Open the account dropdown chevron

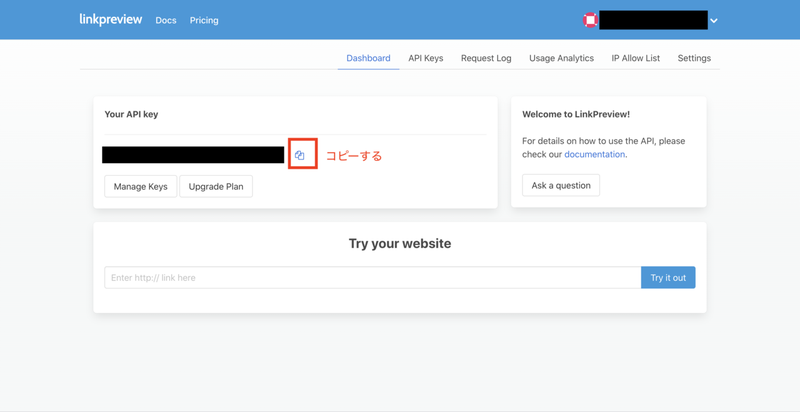point(714,21)
